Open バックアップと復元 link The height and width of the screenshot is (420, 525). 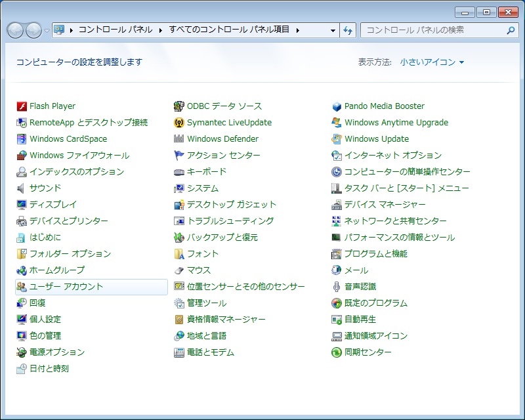(222, 238)
